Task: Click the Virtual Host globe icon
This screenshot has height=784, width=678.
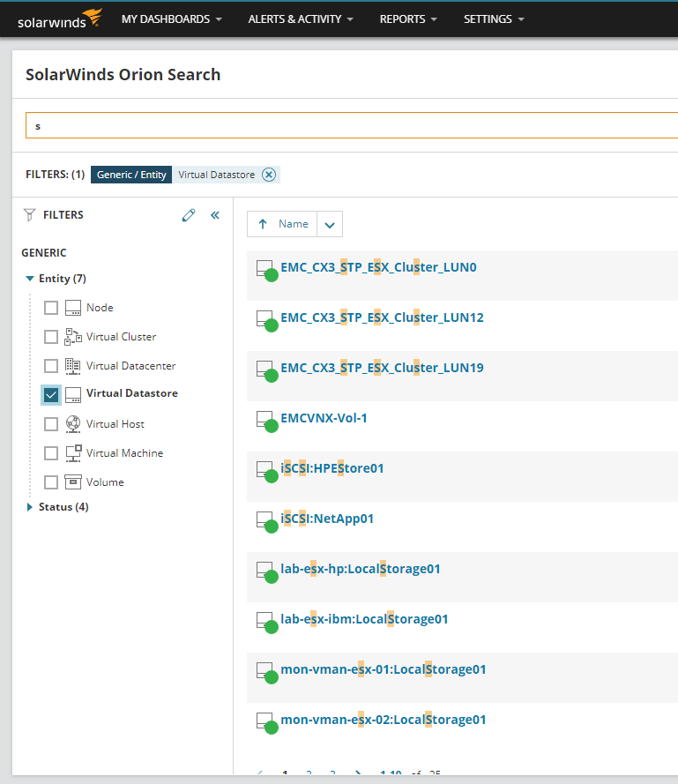Action: click(x=73, y=424)
